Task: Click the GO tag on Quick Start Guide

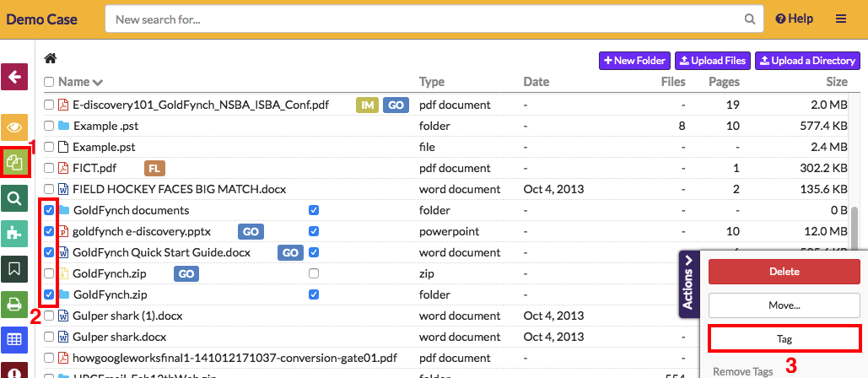Action: tap(290, 253)
